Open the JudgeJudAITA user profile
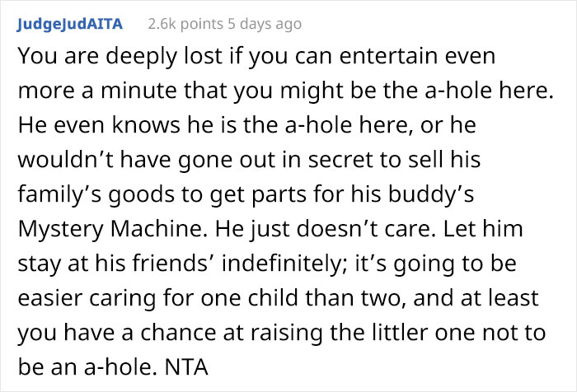 (70, 24)
